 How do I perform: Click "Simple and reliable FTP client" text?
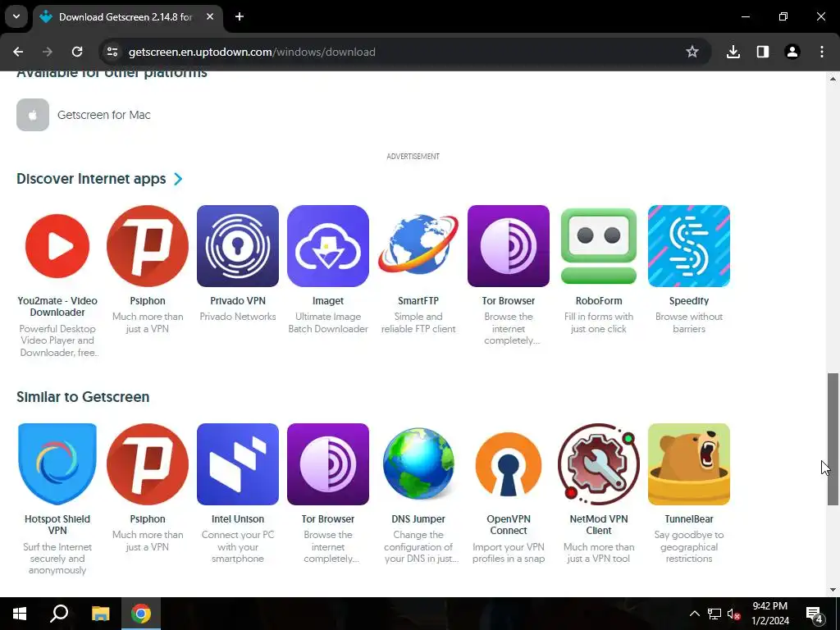418,322
